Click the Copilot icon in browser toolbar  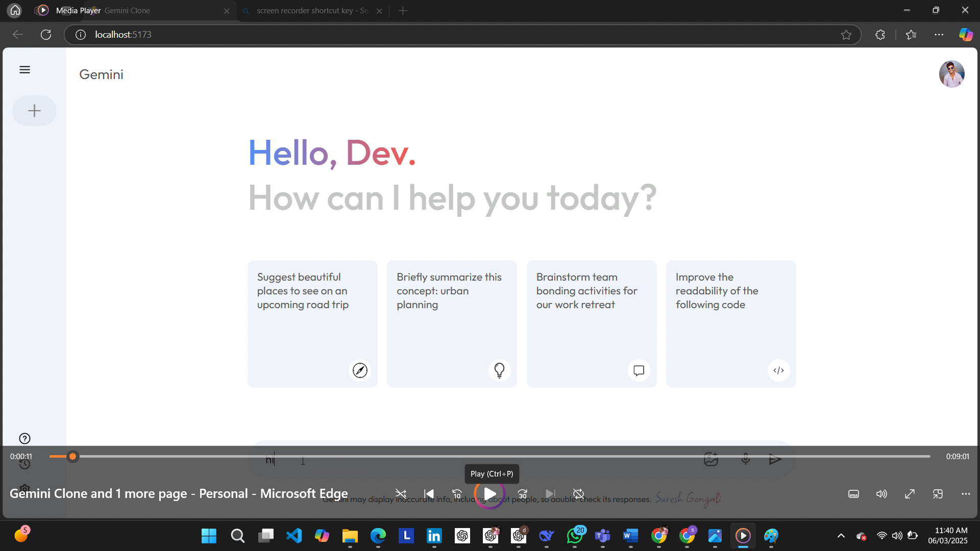pos(966,35)
